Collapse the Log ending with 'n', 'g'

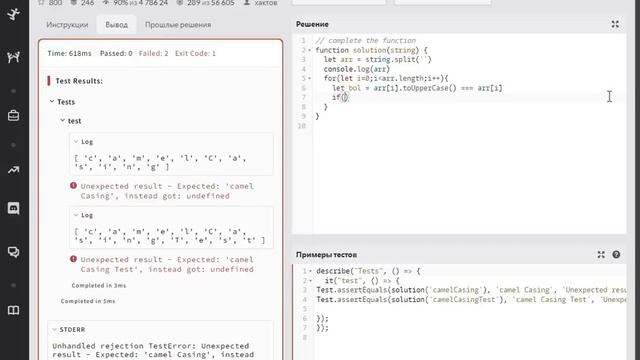76,142
